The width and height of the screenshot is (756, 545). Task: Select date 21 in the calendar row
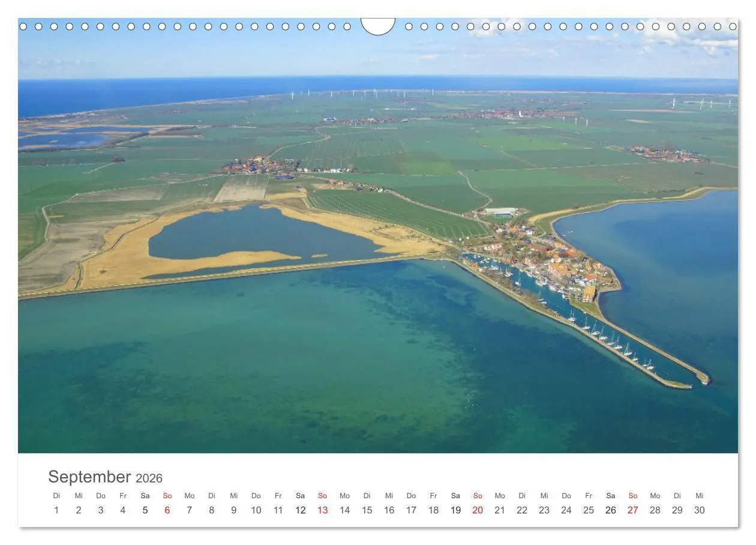pyautogui.click(x=500, y=510)
